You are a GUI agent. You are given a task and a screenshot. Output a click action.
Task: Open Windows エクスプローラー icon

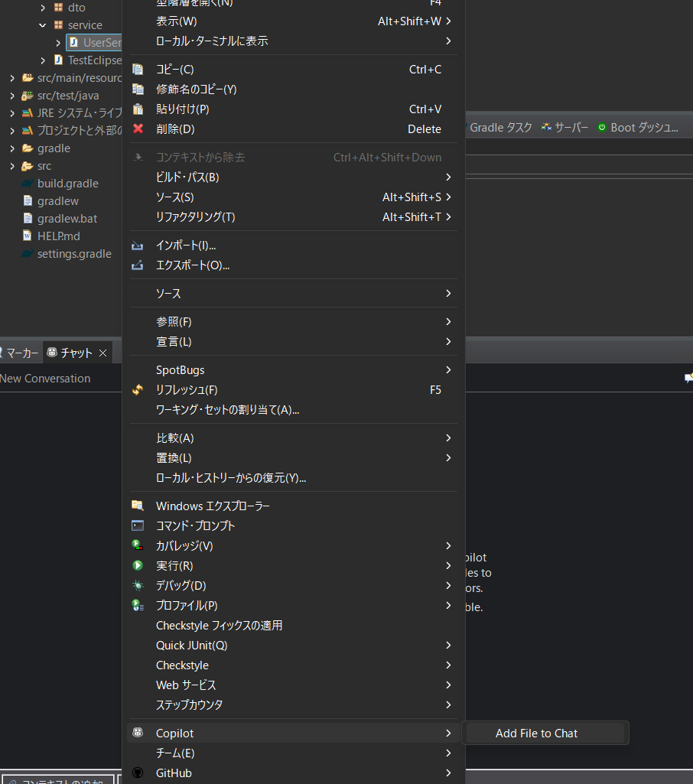coord(139,506)
